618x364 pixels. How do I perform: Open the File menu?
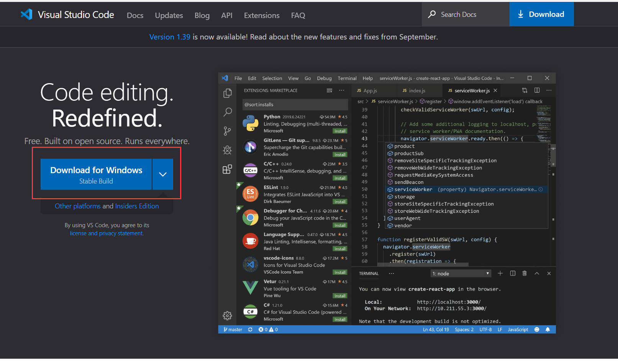(238, 78)
